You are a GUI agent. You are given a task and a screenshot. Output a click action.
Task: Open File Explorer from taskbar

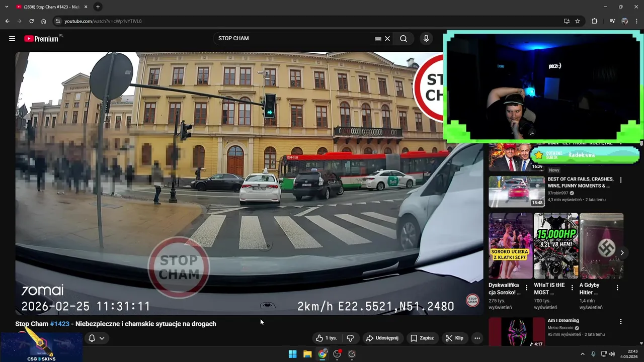coord(307,354)
